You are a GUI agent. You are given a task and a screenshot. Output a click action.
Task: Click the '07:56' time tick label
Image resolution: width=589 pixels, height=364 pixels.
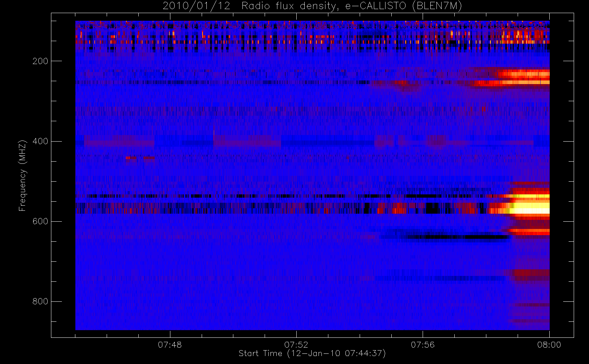coord(423,345)
